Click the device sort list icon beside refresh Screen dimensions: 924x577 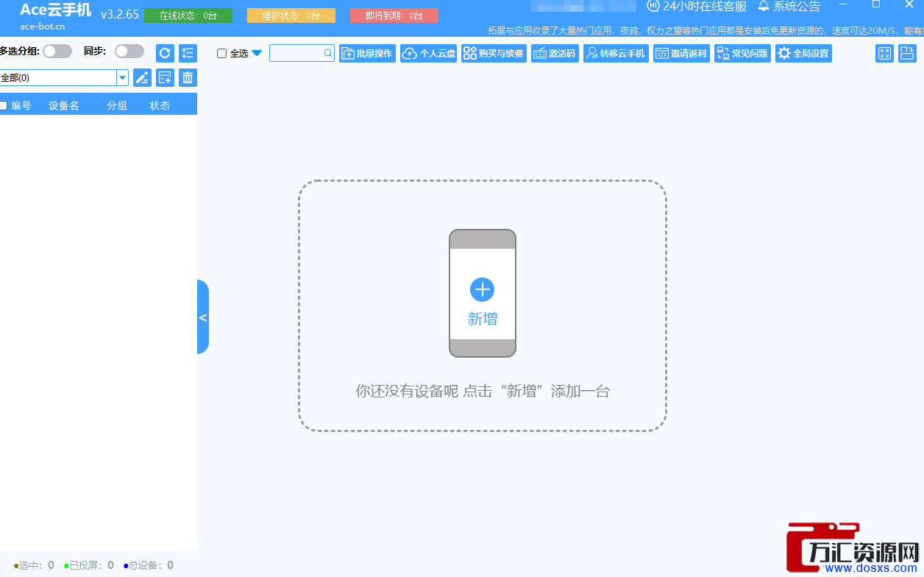coord(188,53)
